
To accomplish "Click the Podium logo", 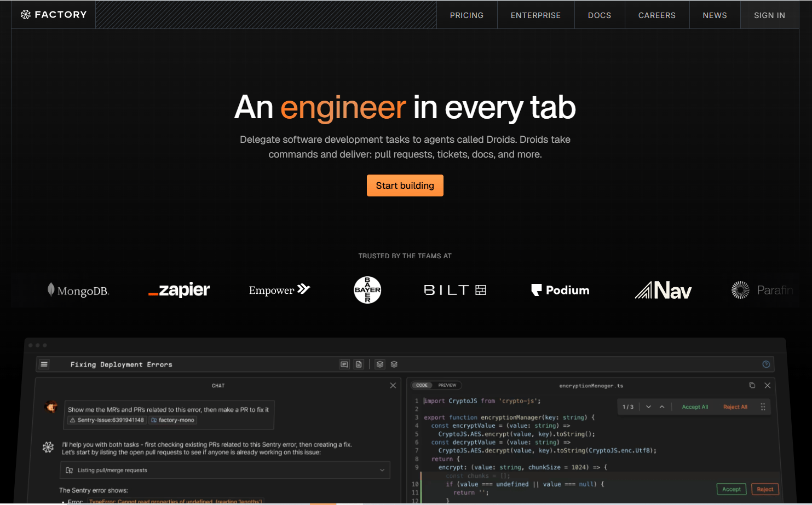I will click(x=560, y=290).
